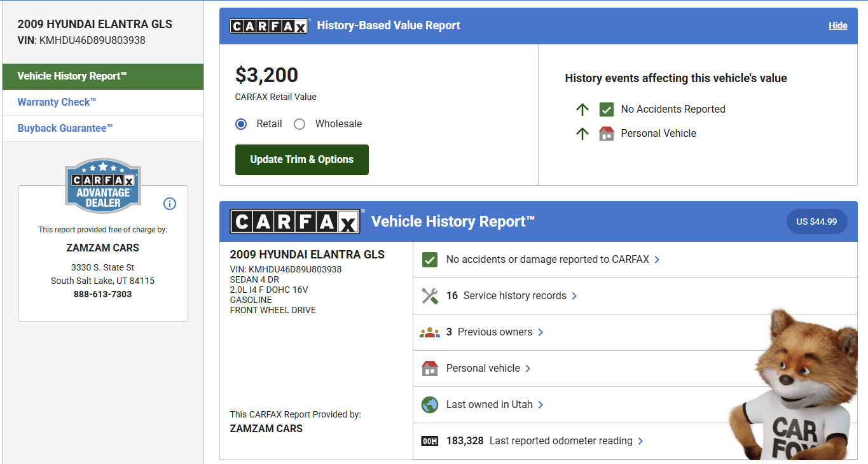Select the Wholesale radio button
The image size is (868, 464).
pos(300,124)
